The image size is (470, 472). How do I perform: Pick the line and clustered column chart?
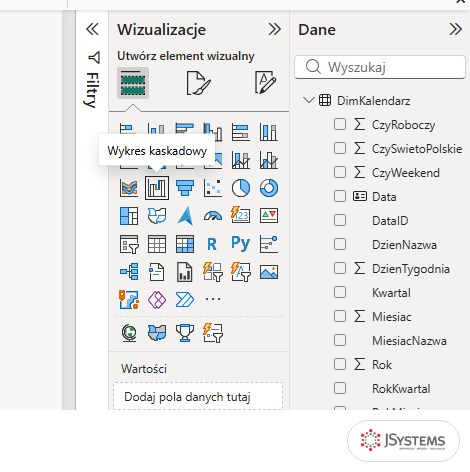(269, 160)
